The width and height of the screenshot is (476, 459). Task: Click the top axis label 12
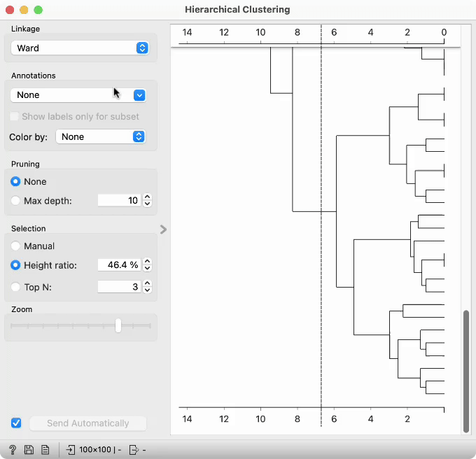point(224,32)
